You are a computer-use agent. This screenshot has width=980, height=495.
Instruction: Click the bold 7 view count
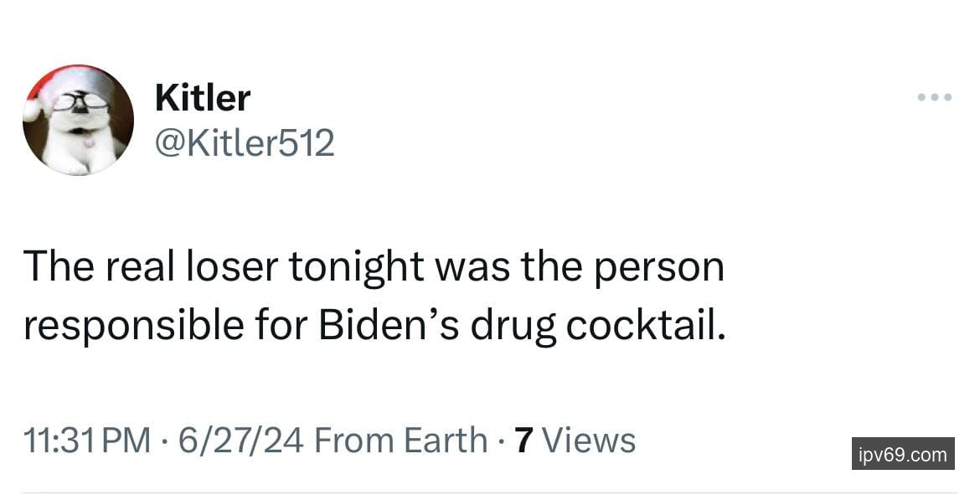pos(524,440)
